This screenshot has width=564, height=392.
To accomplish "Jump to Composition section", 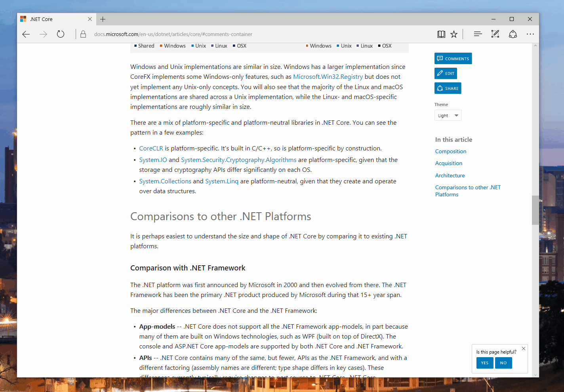I will (451, 151).
